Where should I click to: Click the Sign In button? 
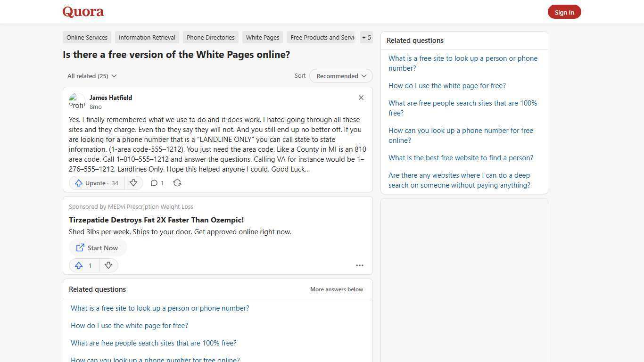coord(564,12)
